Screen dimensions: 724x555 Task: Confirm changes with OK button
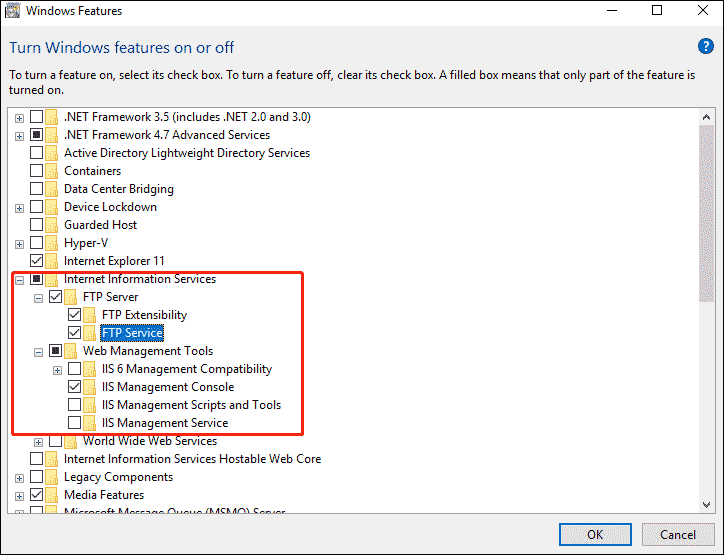(595, 535)
